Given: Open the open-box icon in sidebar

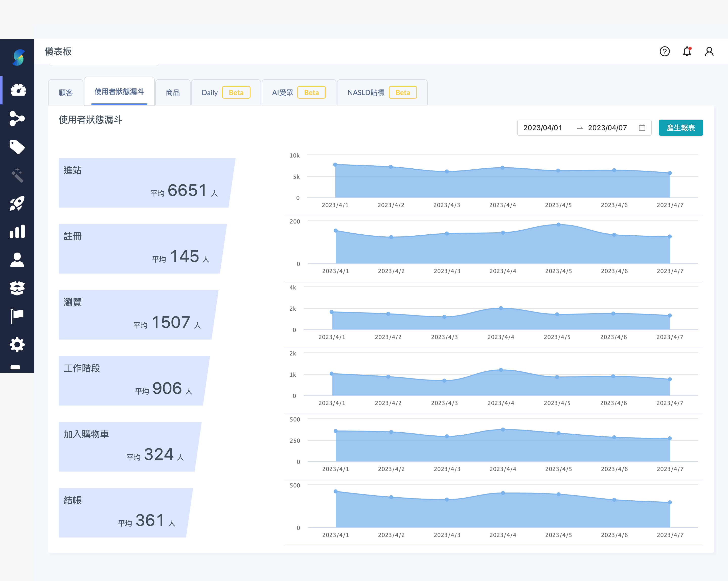Looking at the screenshot, I should 17,288.
